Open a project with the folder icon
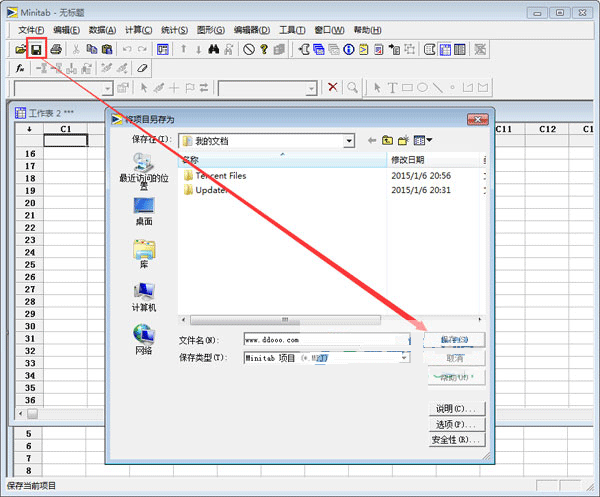The image size is (600, 497). coord(20,49)
